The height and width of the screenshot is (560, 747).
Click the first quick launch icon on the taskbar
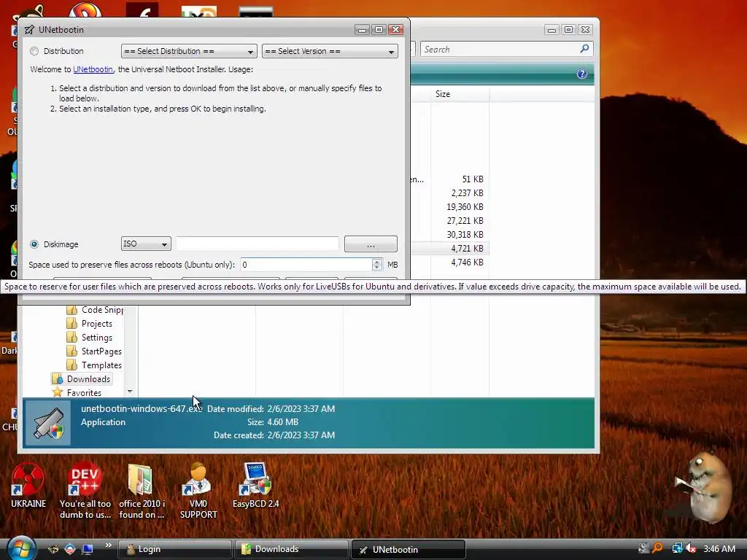pos(53,549)
